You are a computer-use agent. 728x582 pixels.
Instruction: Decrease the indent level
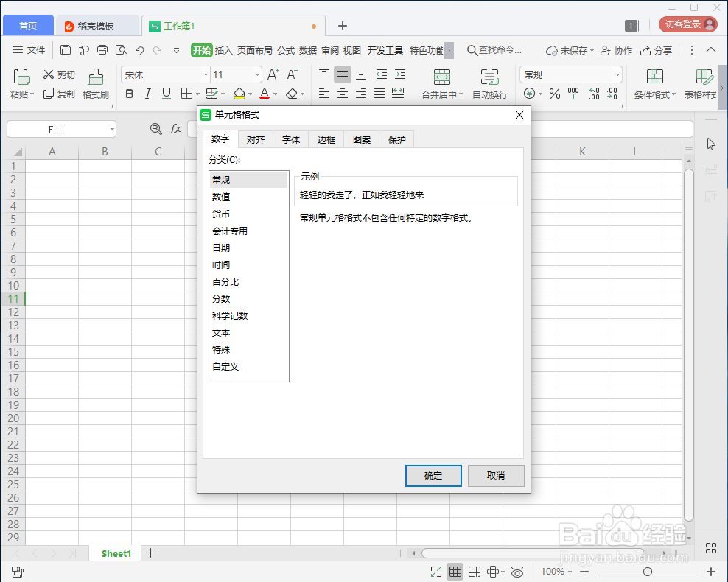tap(381, 74)
